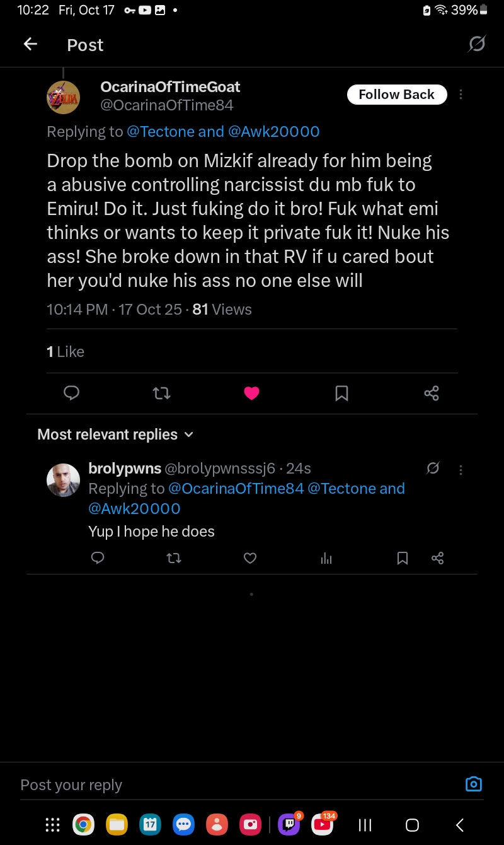Open the camera icon in reply bar

473,784
